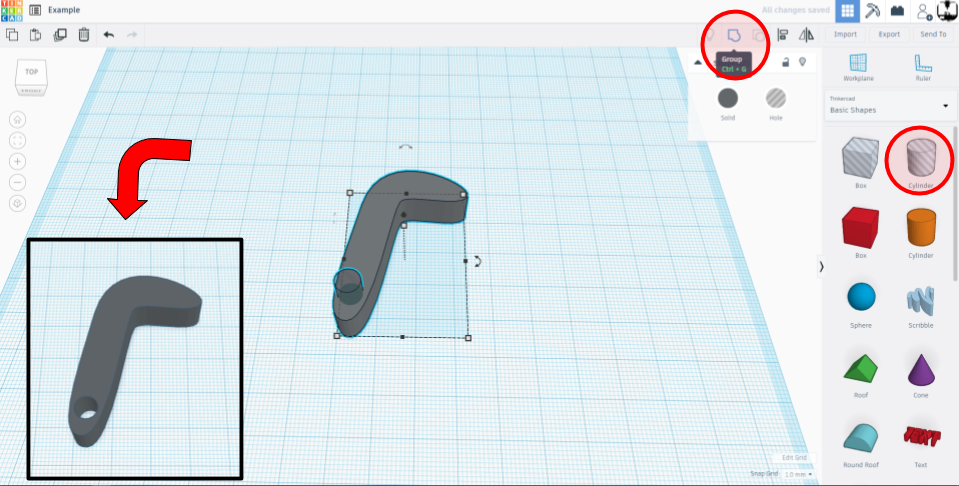Screen dimensions: 959x486
Task: Zoom in with the plus button
Action: tap(18, 161)
